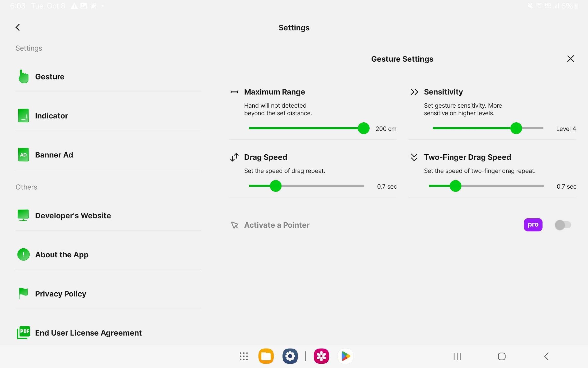588x368 pixels.
Task: Tap the purple pro badge
Action: (x=533, y=225)
